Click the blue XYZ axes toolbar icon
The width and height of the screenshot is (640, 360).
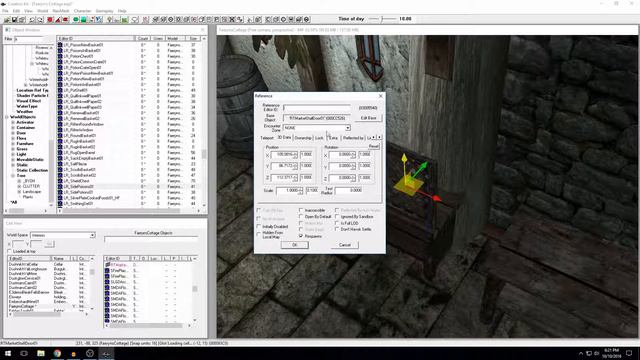click(x=99, y=19)
